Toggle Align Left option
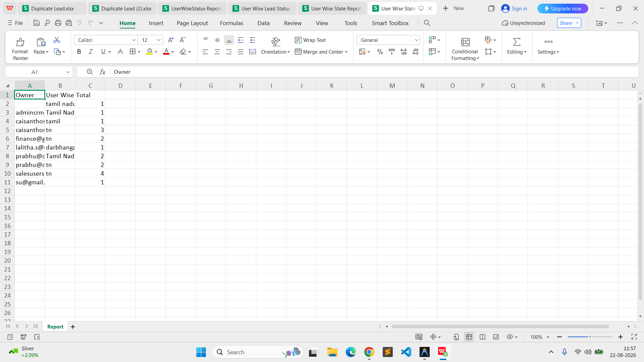 205,52
